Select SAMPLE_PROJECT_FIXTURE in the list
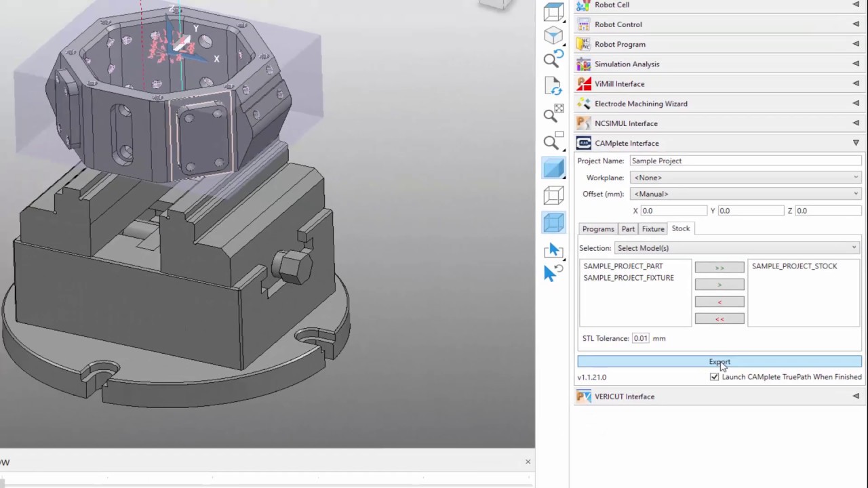 coord(629,278)
